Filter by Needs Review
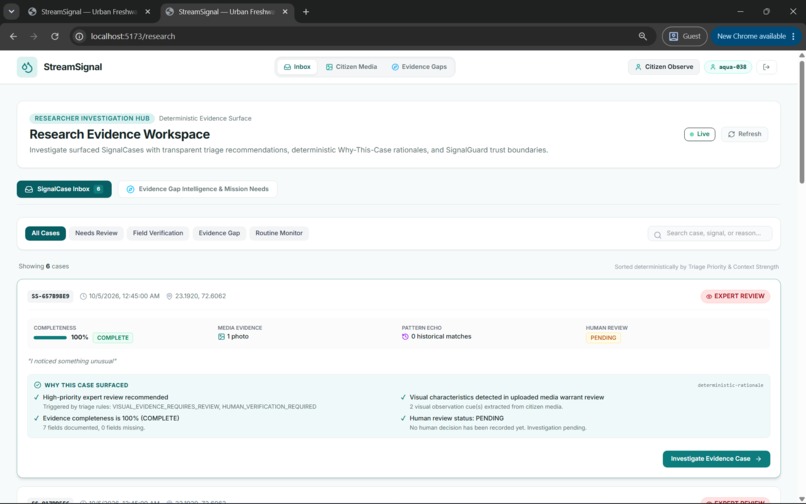The width and height of the screenshot is (806, 504). pos(96,233)
